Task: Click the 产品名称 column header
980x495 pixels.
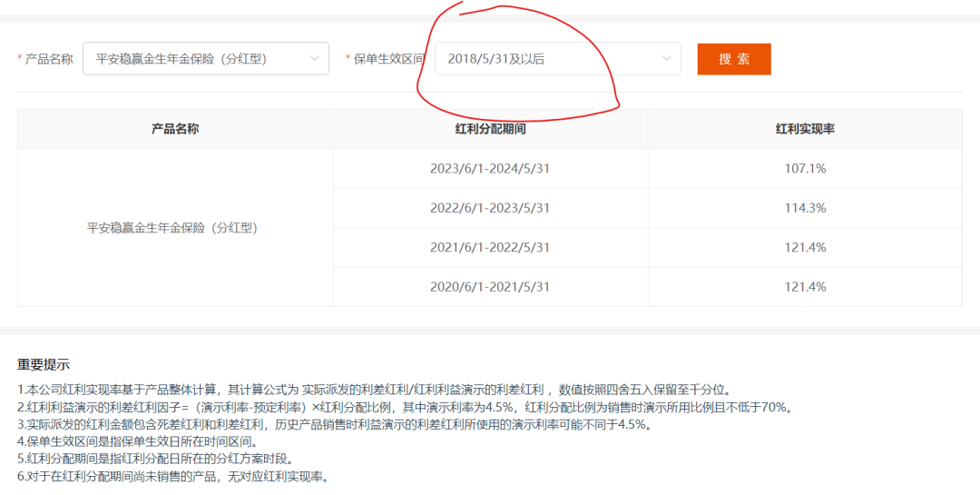Action: tap(175, 129)
